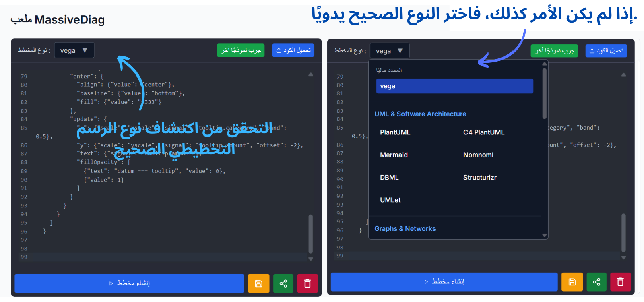Click left editor scroll down arrow
The height and width of the screenshot is (302, 644).
point(311,259)
